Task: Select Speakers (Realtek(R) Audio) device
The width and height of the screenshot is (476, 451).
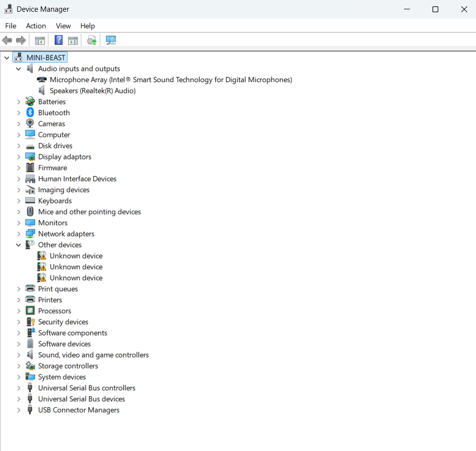Action: tap(92, 91)
